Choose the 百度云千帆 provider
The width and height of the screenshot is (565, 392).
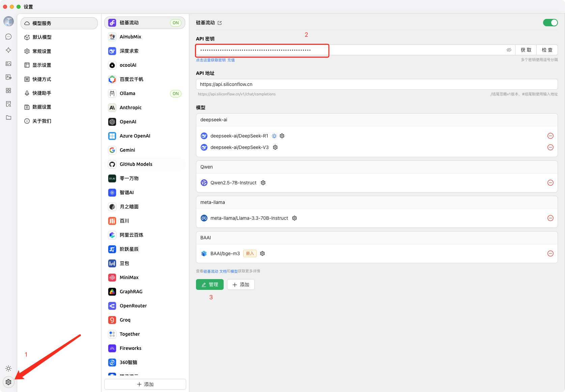145,79
